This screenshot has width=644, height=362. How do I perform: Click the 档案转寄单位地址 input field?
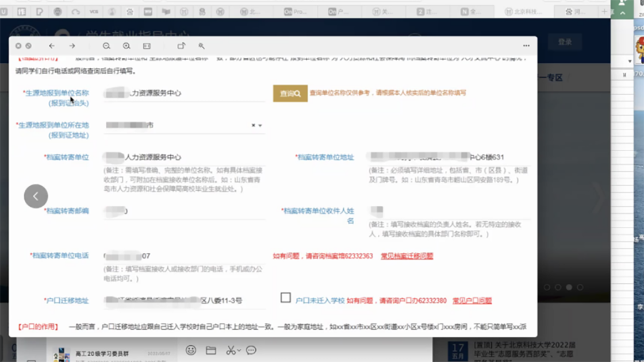pos(449,157)
